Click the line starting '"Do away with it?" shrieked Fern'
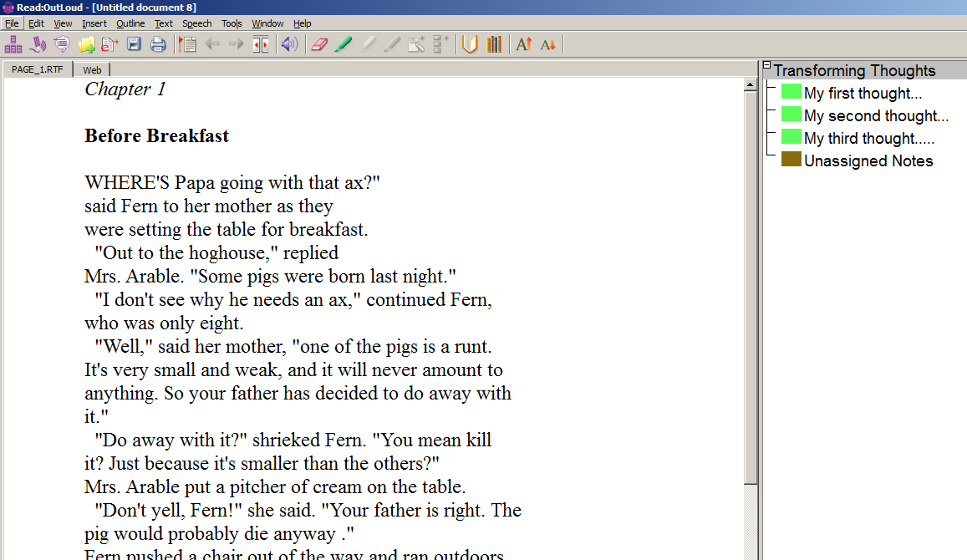The width and height of the screenshot is (967, 560). 293,440
